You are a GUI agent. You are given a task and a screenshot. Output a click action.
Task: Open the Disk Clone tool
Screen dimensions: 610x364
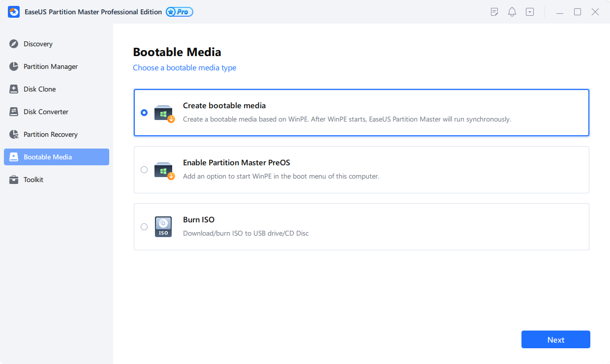click(x=40, y=89)
